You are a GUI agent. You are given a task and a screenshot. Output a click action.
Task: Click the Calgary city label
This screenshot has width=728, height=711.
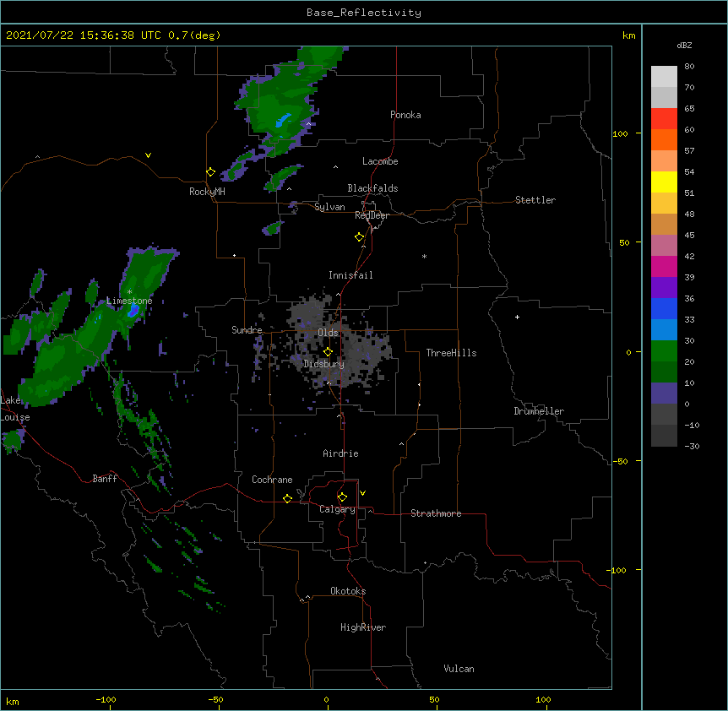(x=338, y=509)
